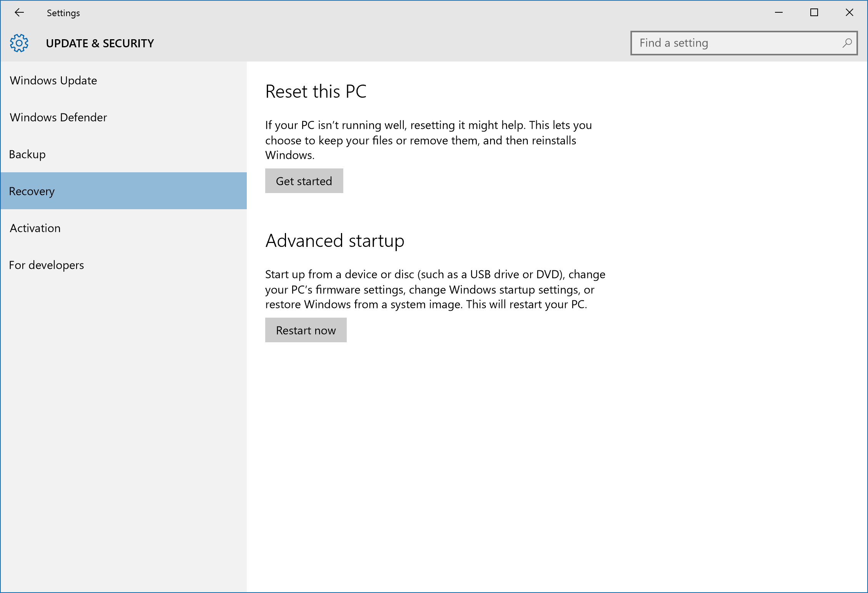
Task: Click into the 'Find a setting' field
Action: coord(738,43)
